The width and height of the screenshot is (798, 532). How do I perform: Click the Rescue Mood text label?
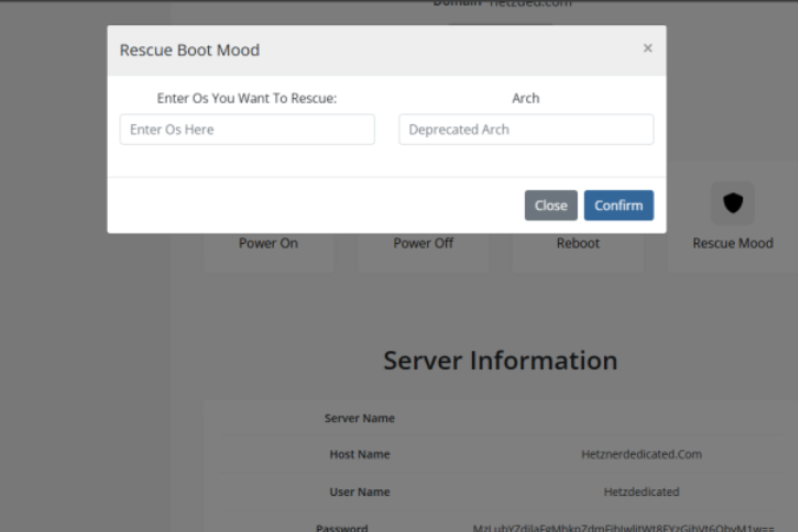point(733,243)
